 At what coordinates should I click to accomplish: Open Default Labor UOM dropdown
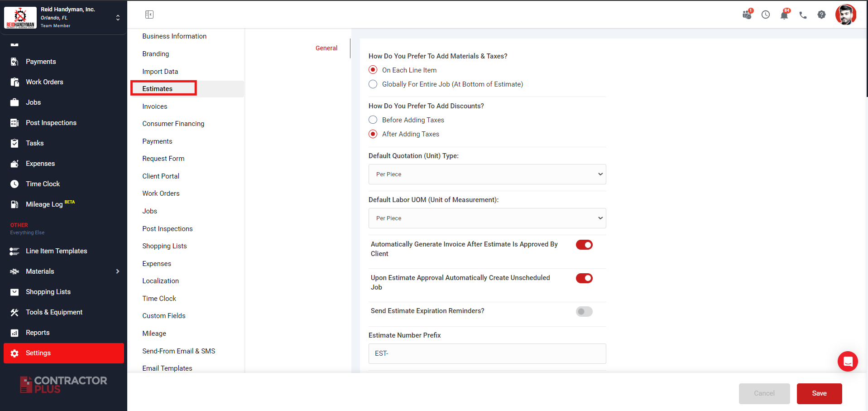point(487,218)
